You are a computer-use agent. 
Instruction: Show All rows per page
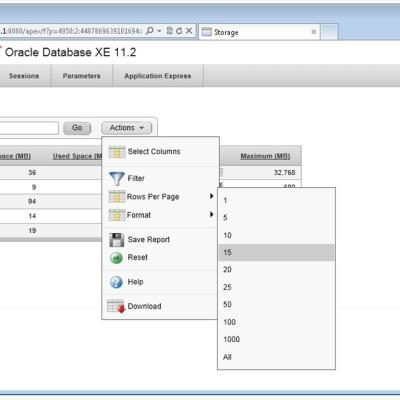click(x=276, y=357)
